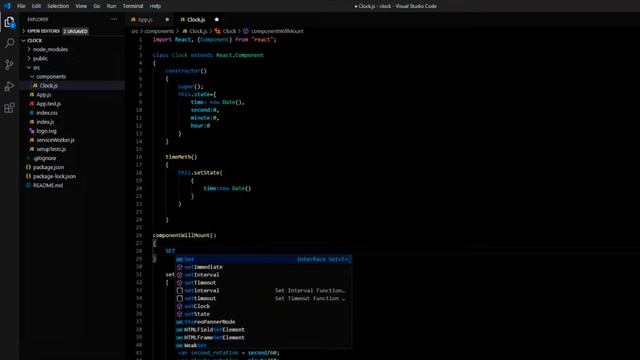Open the Explorer more actions ellipsis
Screen dimensions: 640x360
click(114, 19)
